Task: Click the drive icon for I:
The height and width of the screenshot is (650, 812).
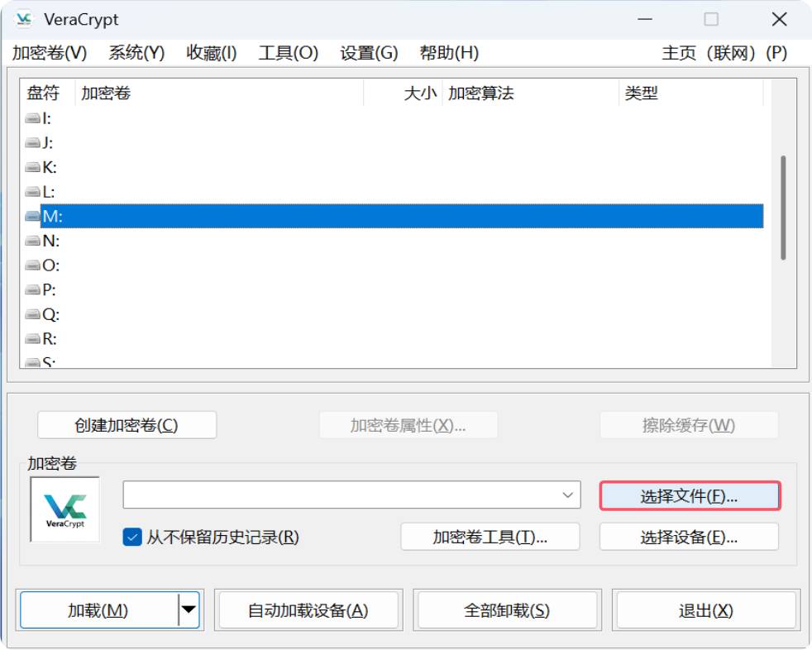Action: click(x=33, y=118)
